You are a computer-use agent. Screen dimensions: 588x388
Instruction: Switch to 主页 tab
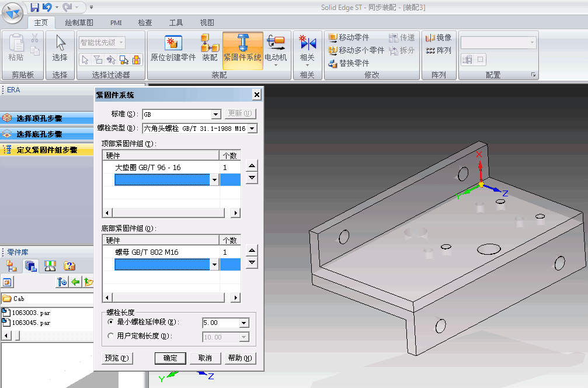(41, 23)
